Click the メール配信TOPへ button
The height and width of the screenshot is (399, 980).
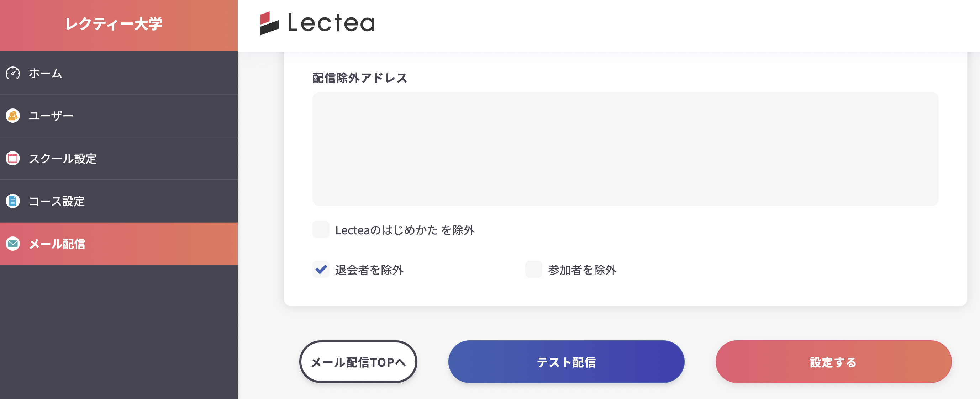[x=358, y=362]
